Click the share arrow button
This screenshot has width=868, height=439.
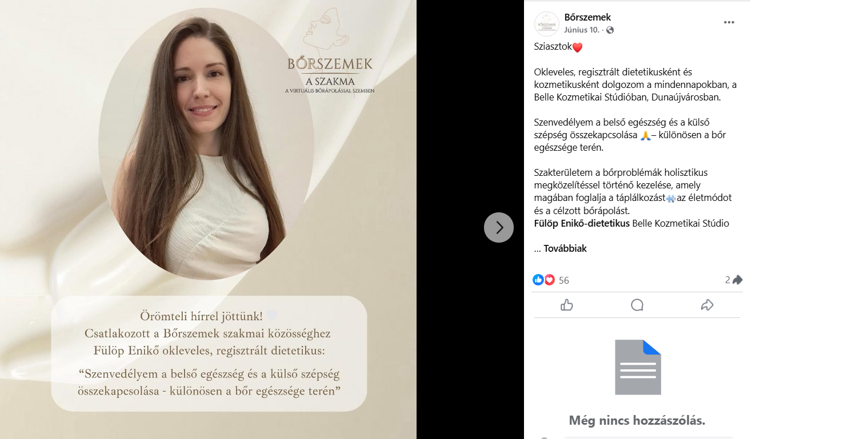click(707, 305)
